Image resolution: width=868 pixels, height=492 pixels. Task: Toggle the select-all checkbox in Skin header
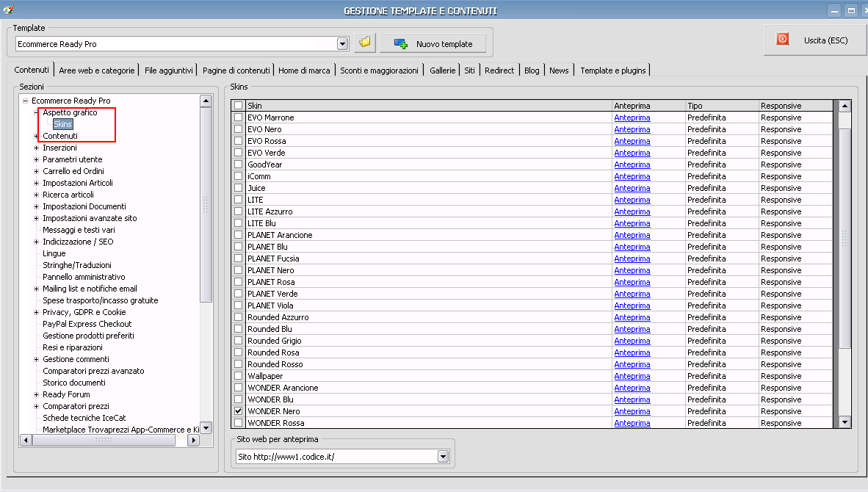point(238,106)
